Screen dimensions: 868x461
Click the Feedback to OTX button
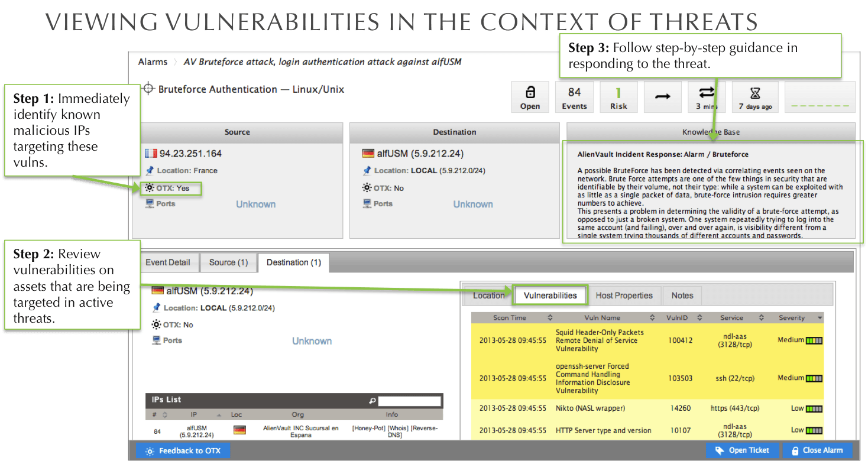click(183, 451)
